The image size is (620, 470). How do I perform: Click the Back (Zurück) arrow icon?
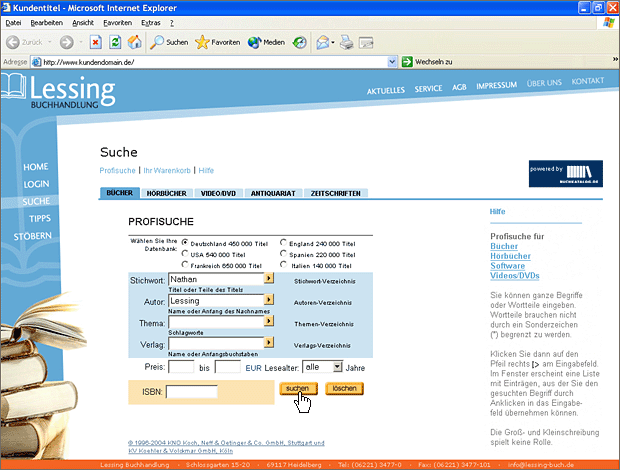coord(13,42)
